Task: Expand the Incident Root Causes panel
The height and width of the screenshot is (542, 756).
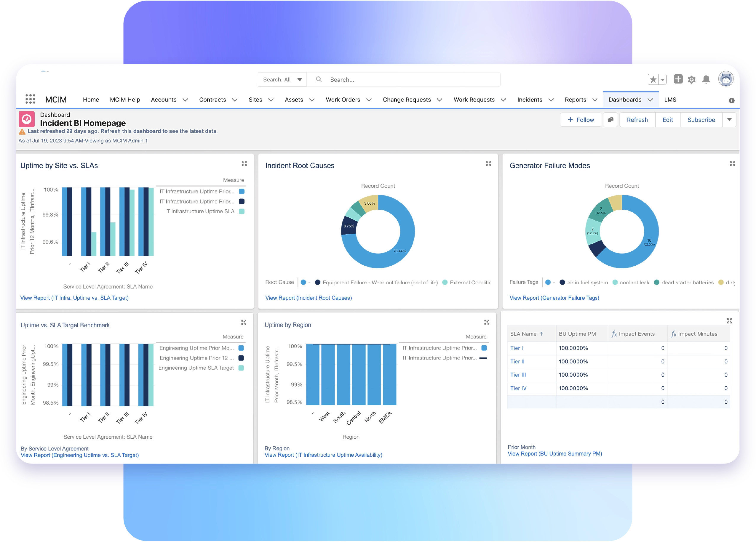Action: pyautogui.click(x=488, y=163)
